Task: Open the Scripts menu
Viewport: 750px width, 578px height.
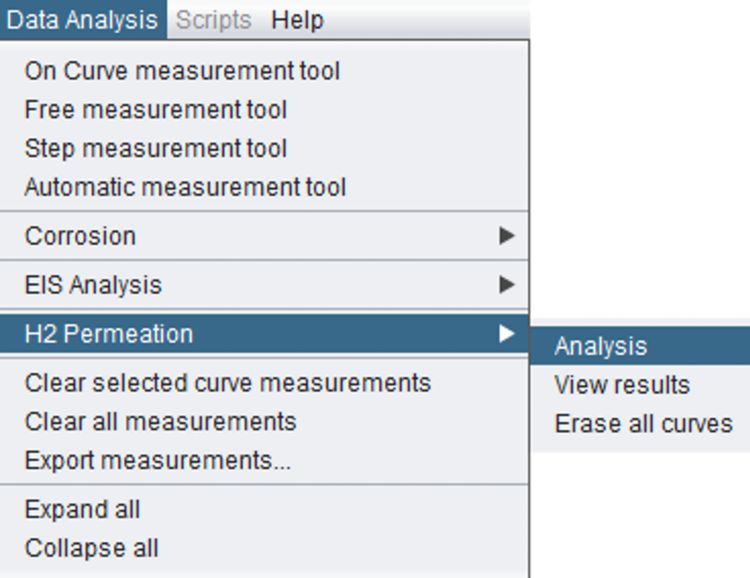Action: point(213,20)
